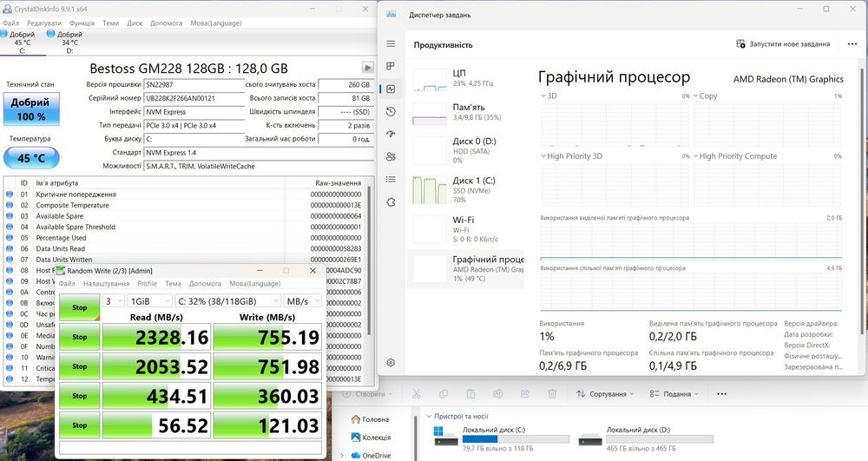Viewport: 868px width, 461px height.
Task: Open Теми menu in CrystalDiskInfo
Action: [111, 23]
